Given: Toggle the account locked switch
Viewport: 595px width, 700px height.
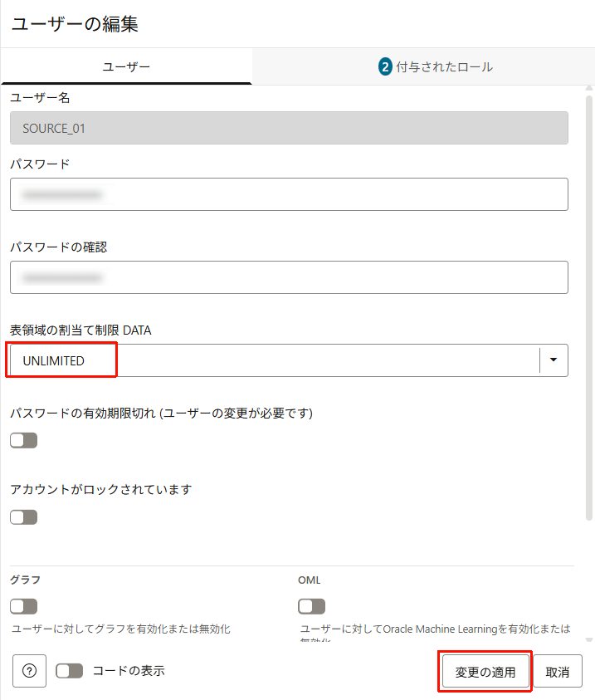Looking at the screenshot, I should (x=23, y=517).
